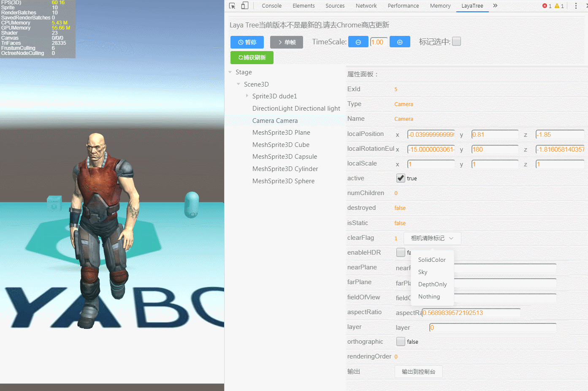Toggle the orthographic checkbox
This screenshot has height=391, width=588.
pos(401,342)
